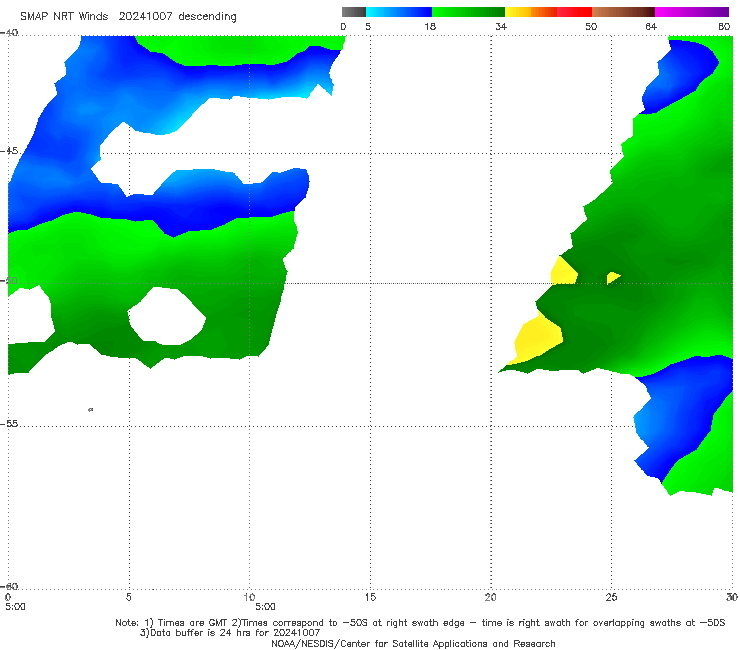Click the oval white gap in the left green swath
This screenshot has height=650, width=740.
[x=167, y=316]
